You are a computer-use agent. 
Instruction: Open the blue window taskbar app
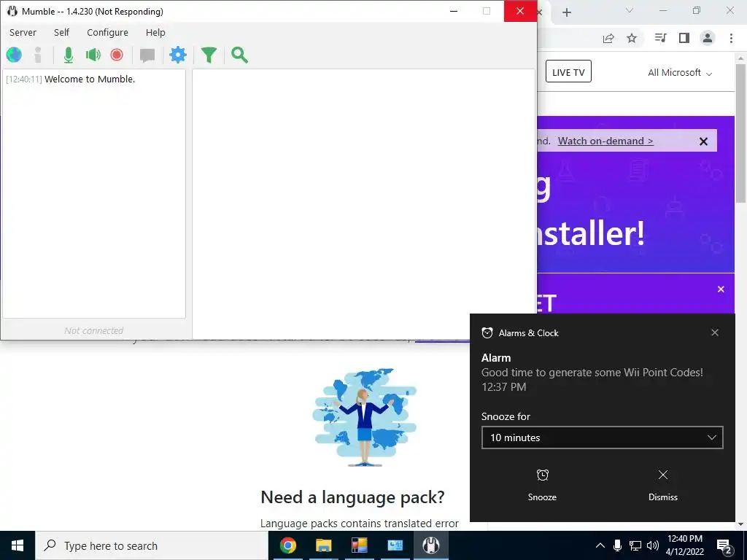(395, 545)
